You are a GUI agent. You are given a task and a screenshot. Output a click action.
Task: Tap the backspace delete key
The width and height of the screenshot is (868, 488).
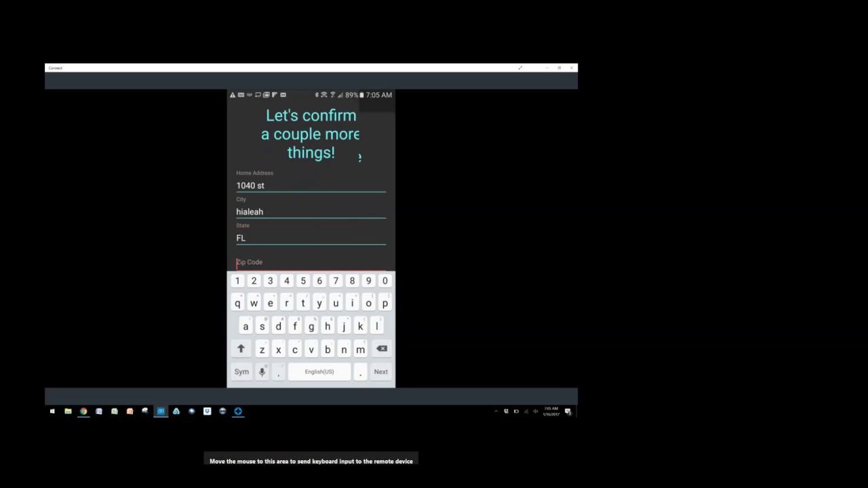(382, 349)
